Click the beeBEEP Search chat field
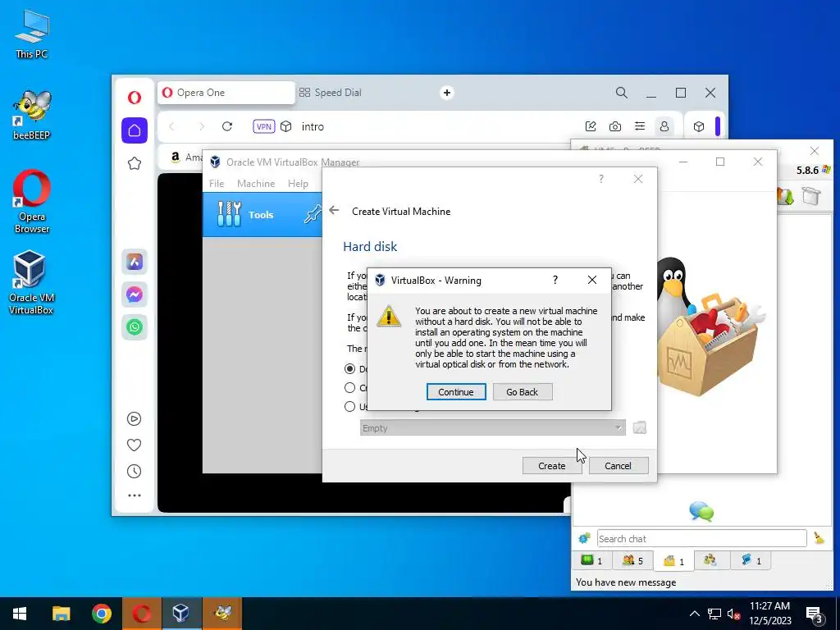Viewport: 840px width, 630px height. pyautogui.click(x=702, y=538)
